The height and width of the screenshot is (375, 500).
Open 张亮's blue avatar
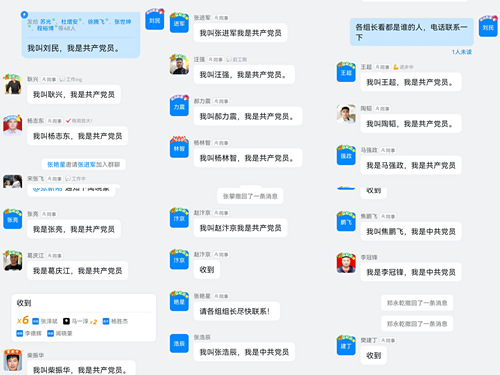(x=13, y=219)
